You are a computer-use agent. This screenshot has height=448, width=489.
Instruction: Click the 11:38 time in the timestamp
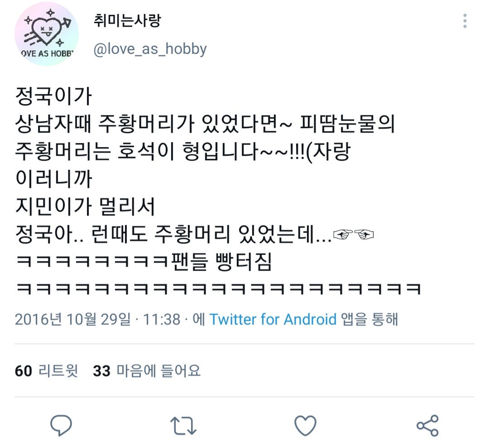(x=162, y=319)
